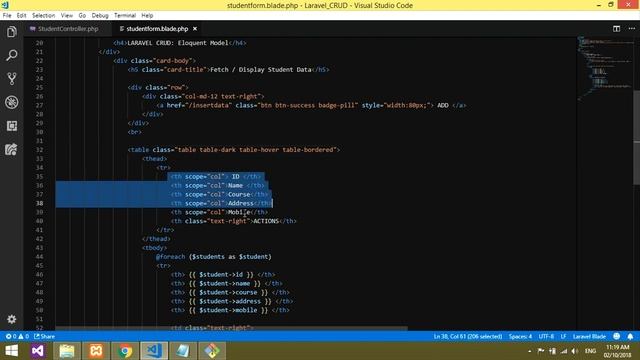
Task: Select the studentform.blade.php tab
Action: (157, 29)
